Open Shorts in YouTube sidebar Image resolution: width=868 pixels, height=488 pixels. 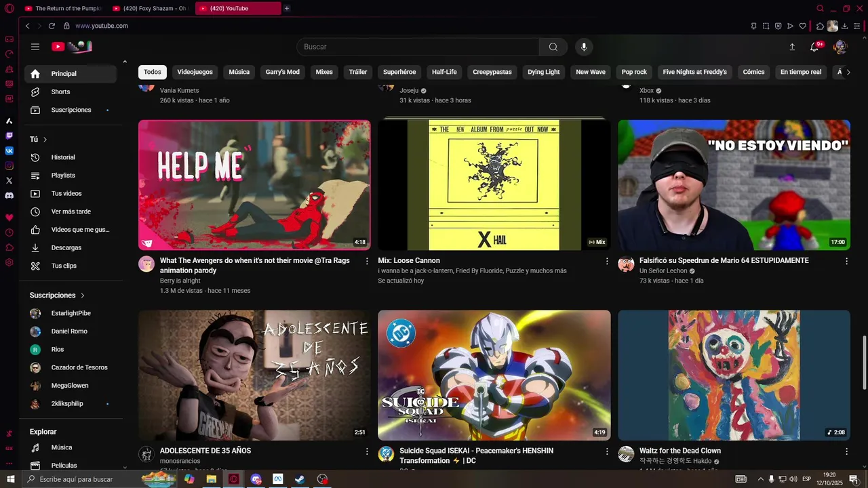[x=71, y=91]
